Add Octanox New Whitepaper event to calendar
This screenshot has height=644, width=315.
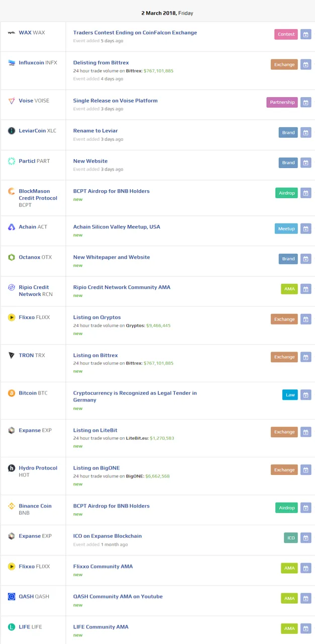[305, 259]
